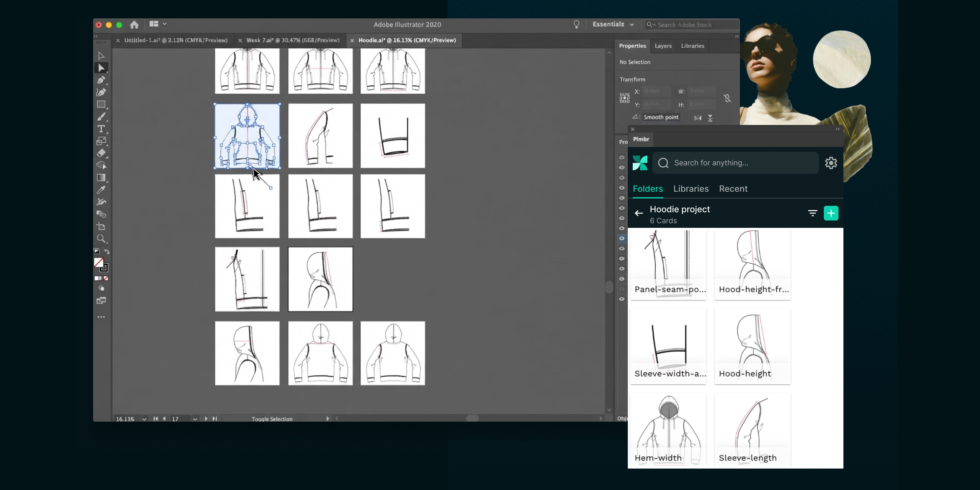Switch to Untitled-1.ai document tab
Viewport: 980px width, 490px height.
[x=176, y=40]
